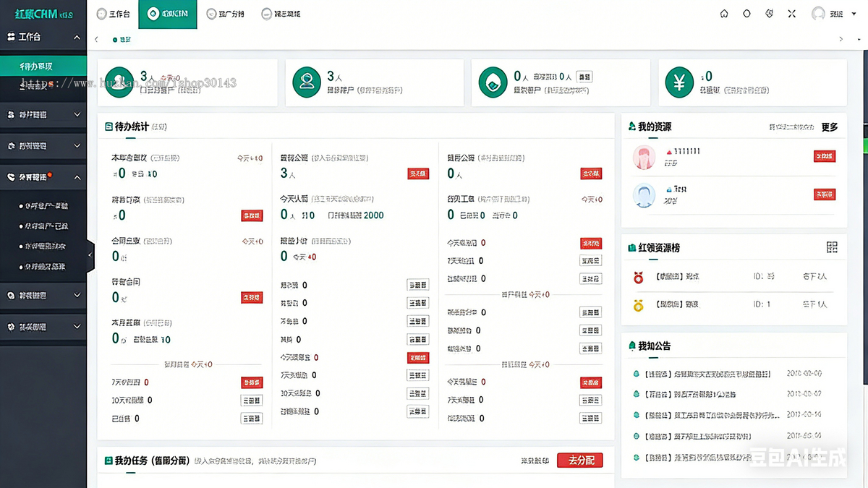Click the breadcrumb back arrow below the top tabs
Viewport: 868px width, 488px height.
[96, 40]
